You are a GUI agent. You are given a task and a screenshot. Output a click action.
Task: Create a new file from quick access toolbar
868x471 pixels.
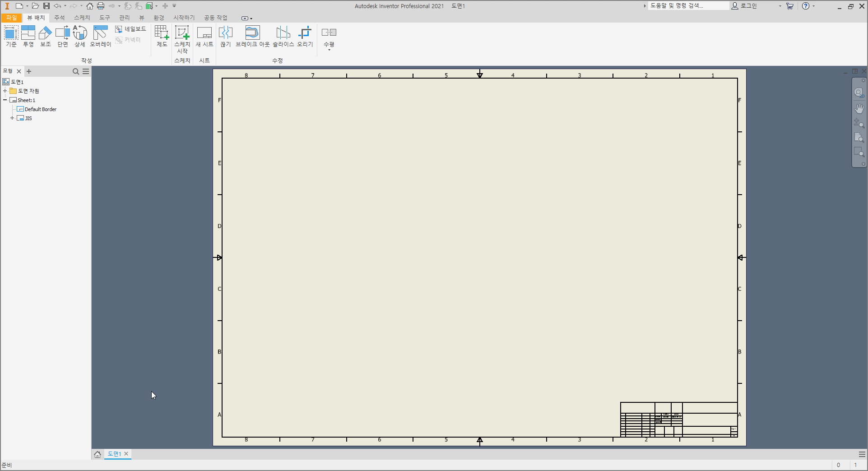click(19, 6)
